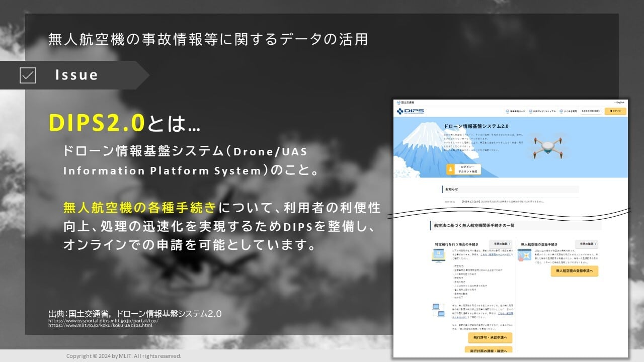This screenshot has width=644, height=362.
Task: Click the Copyright © 2024 by MLIT footer
Action: [x=124, y=356]
